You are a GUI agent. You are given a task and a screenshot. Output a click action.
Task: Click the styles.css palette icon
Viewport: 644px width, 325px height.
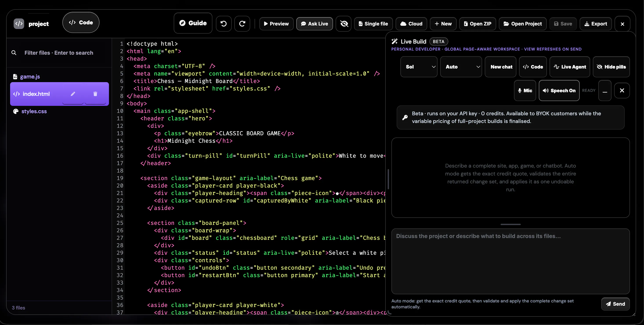(16, 111)
